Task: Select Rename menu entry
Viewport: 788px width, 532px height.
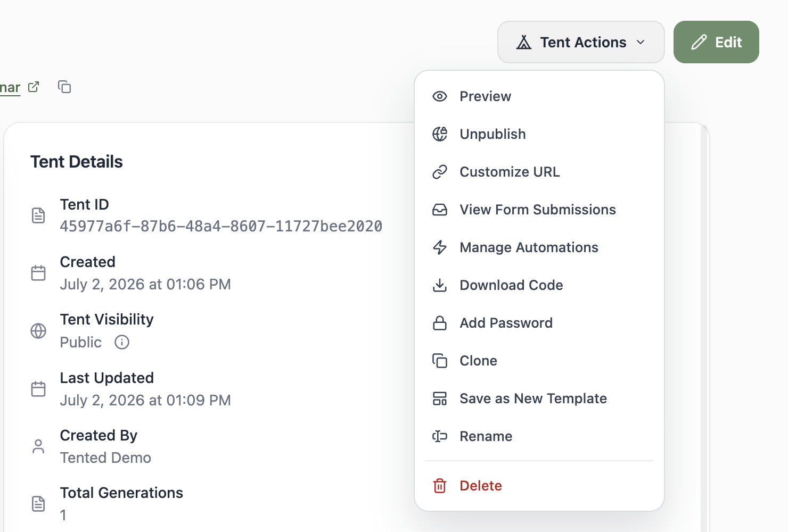Action: pyautogui.click(x=539, y=436)
